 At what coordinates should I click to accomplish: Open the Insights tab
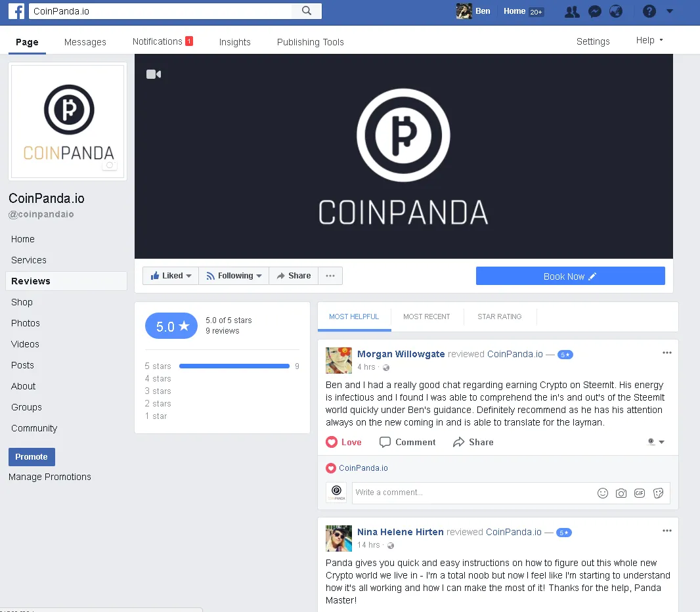pos(235,42)
